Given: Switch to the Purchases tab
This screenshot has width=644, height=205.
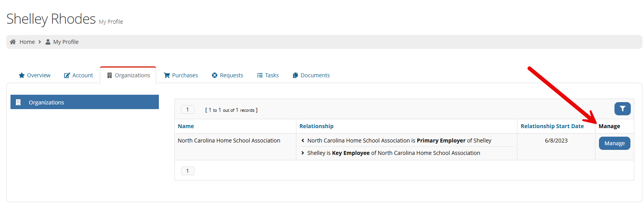Looking at the screenshot, I should click(x=181, y=75).
